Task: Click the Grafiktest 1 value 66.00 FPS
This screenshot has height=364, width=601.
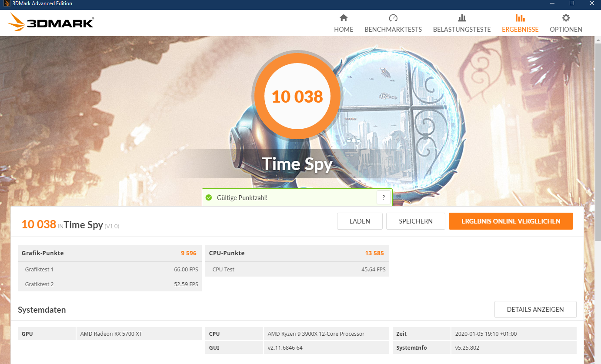Action: point(186,270)
